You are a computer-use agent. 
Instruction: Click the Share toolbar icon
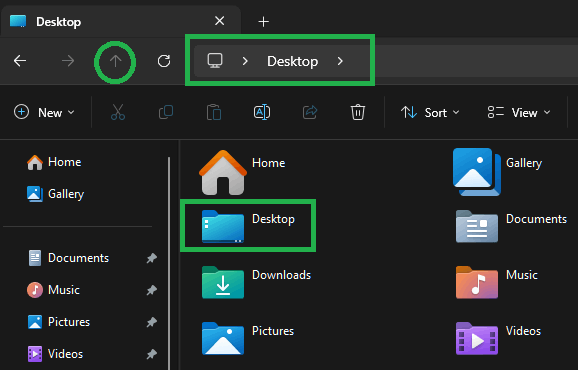[x=310, y=112]
